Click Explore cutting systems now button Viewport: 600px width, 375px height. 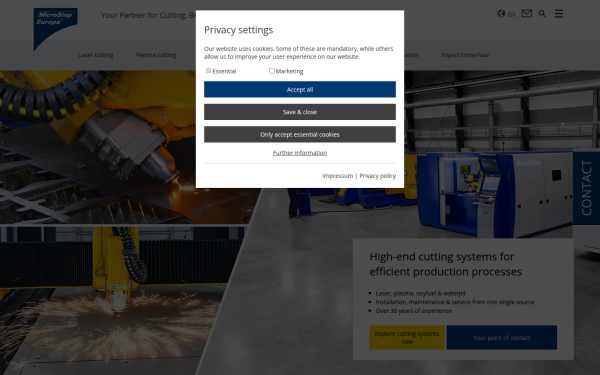point(407,338)
